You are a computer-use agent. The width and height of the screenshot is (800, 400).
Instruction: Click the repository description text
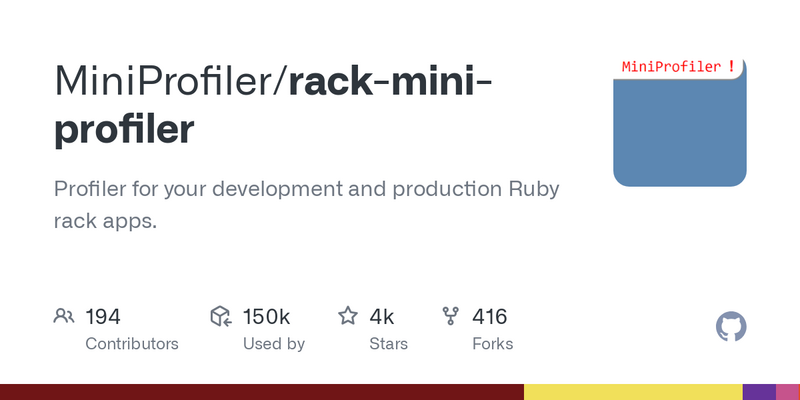(307, 205)
